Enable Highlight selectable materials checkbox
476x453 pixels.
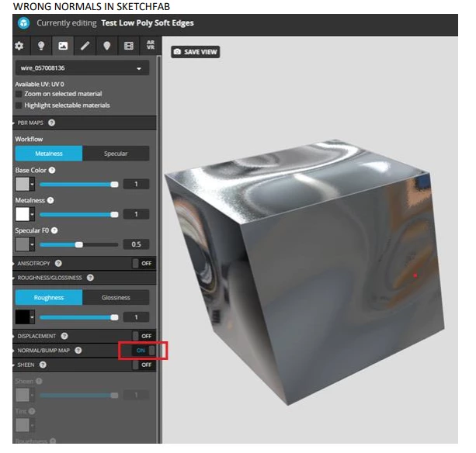pos(19,105)
